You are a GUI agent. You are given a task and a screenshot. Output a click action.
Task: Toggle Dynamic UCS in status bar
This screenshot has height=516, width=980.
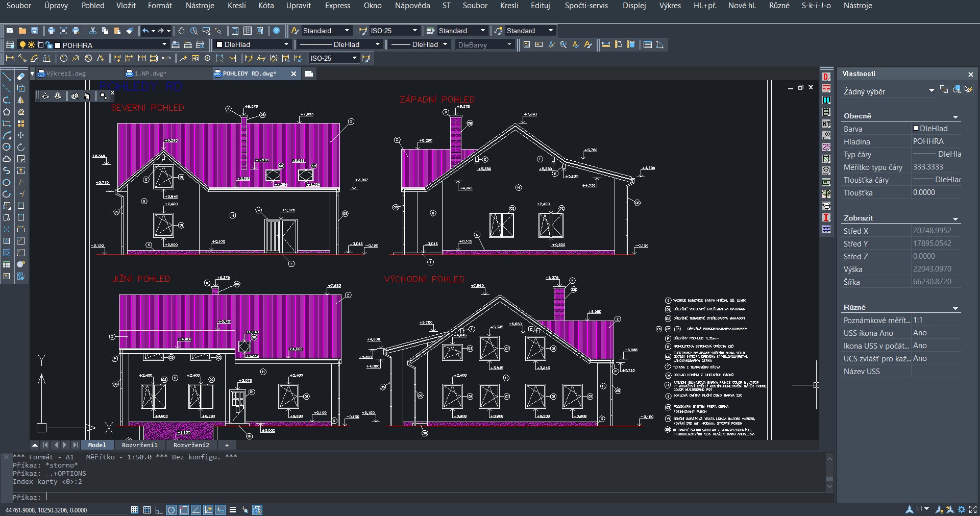(x=208, y=509)
